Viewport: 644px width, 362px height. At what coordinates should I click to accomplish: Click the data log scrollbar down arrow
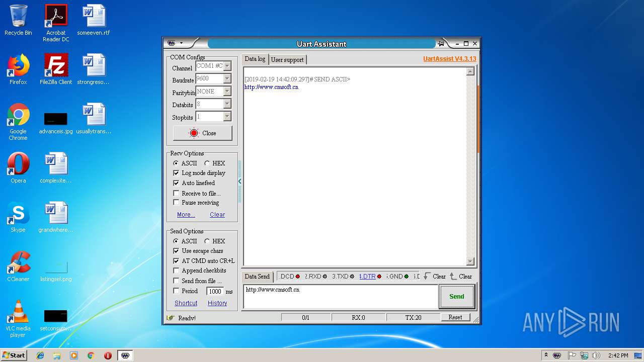point(470,261)
